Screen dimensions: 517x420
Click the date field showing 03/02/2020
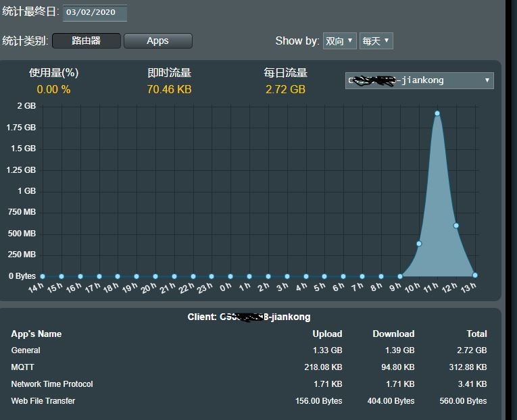pyautogui.click(x=95, y=13)
